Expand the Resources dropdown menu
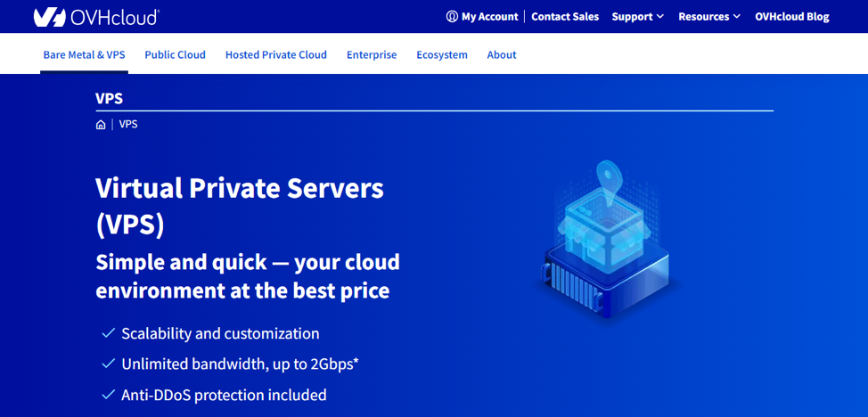868x417 pixels. tap(708, 16)
